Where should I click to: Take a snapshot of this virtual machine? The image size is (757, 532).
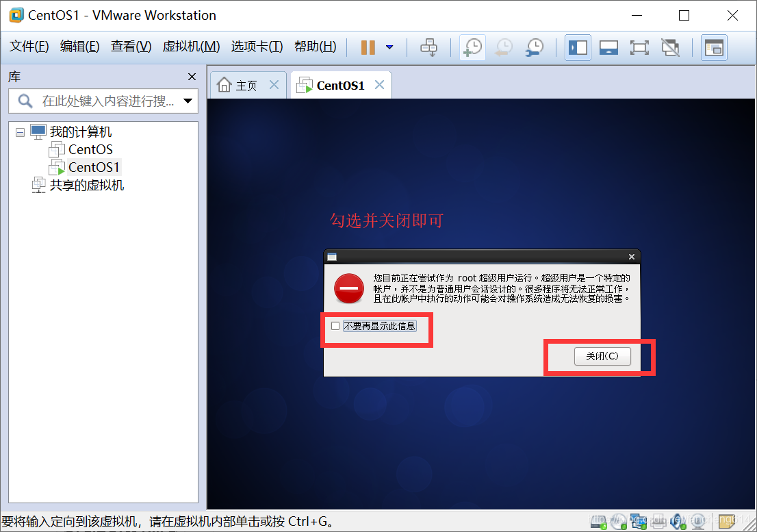[473, 47]
